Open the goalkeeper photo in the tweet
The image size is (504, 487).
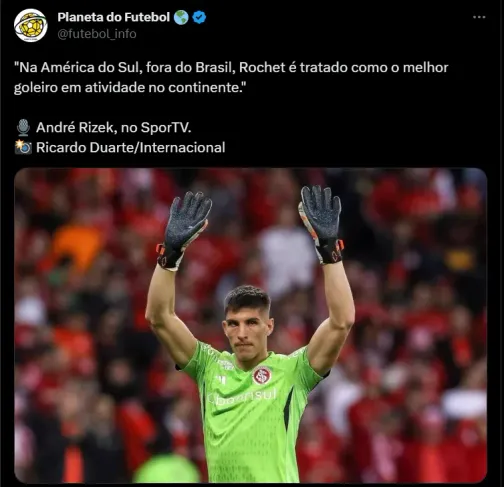[x=251, y=325]
